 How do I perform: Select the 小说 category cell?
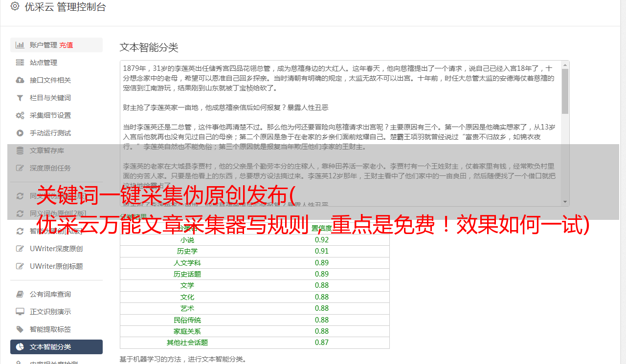(x=187, y=240)
